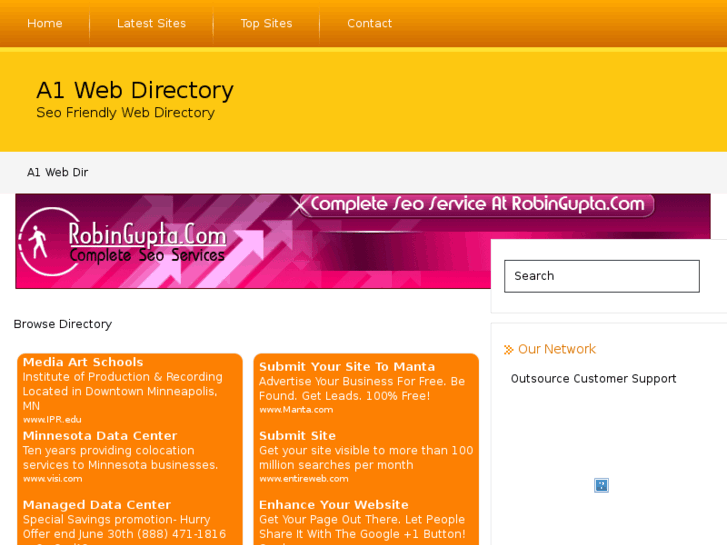The height and width of the screenshot is (545, 727).
Task: Open the Home menu item
Action: coord(45,23)
